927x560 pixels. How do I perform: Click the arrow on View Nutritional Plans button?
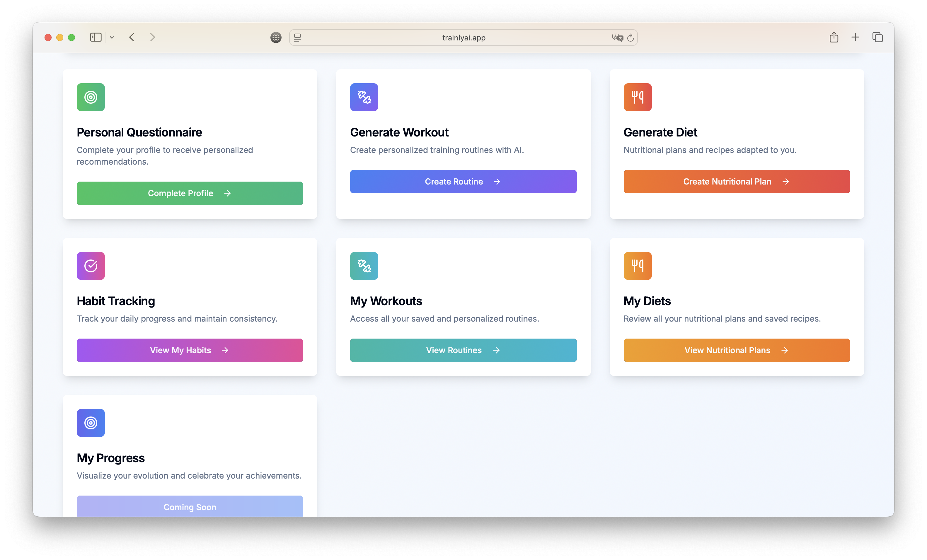784,350
